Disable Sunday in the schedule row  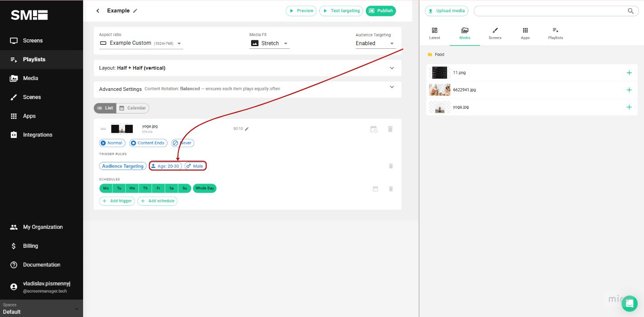pyautogui.click(x=184, y=188)
